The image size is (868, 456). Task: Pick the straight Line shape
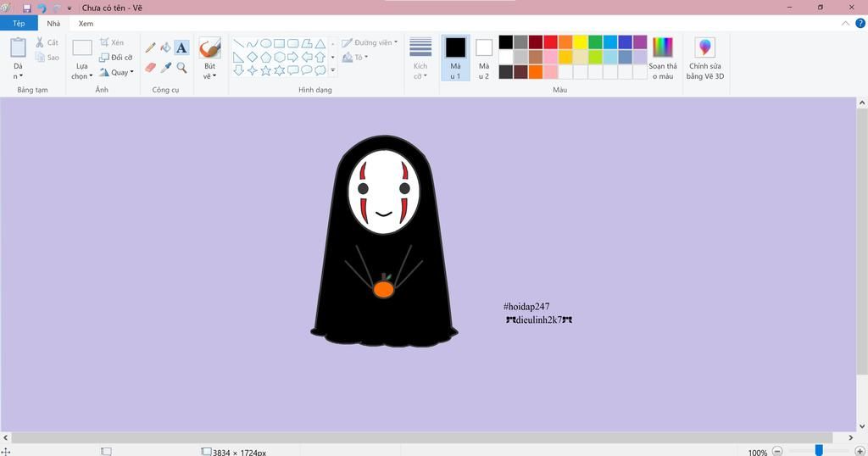[x=238, y=43]
